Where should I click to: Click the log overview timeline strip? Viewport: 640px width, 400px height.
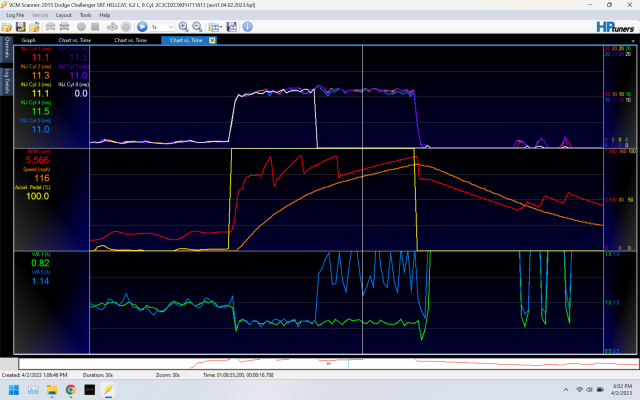[x=320, y=362]
